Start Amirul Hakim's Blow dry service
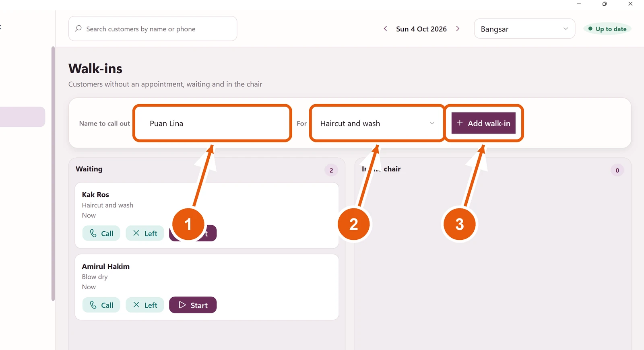The width and height of the screenshot is (644, 350). coord(193,305)
